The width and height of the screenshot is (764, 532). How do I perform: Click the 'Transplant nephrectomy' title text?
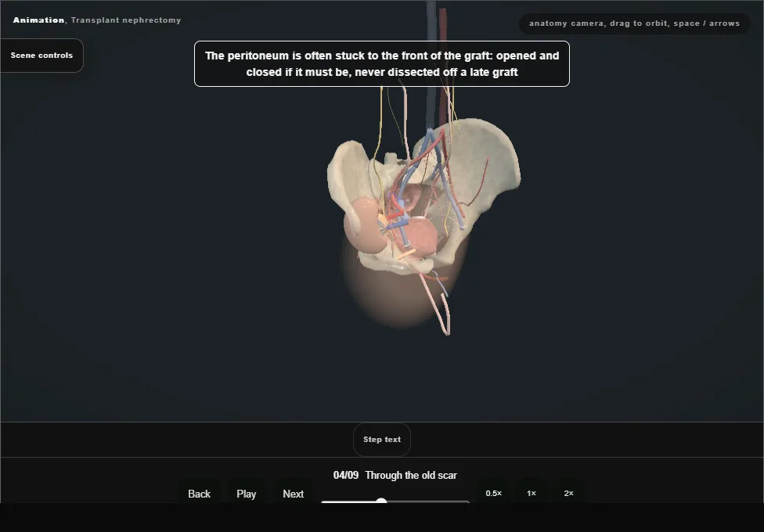(126, 20)
